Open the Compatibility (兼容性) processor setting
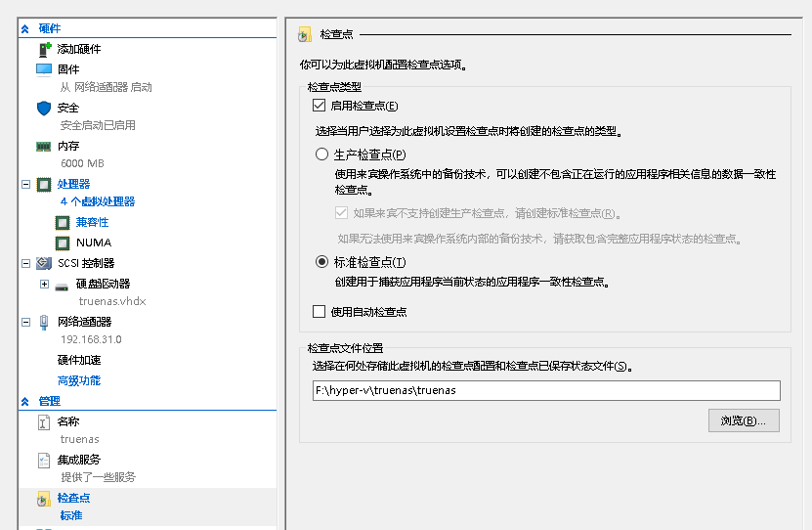Image resolution: width=812 pixels, height=530 pixels. tap(96, 223)
